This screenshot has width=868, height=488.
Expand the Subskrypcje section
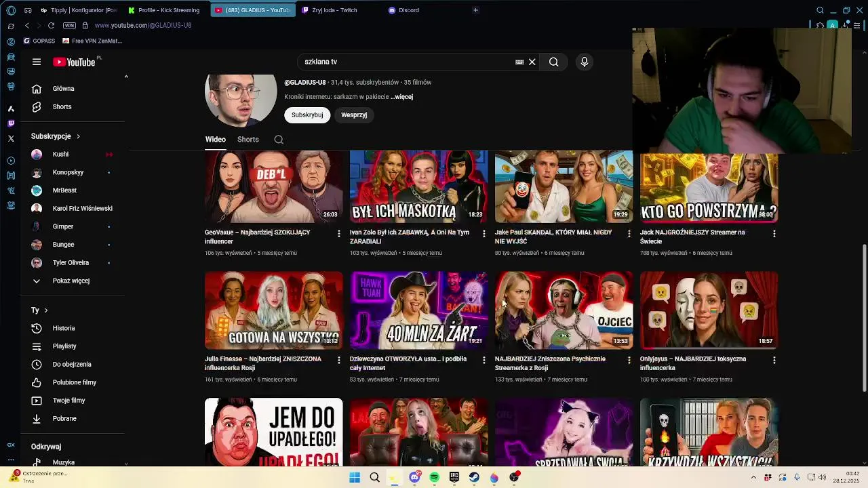pos(56,136)
